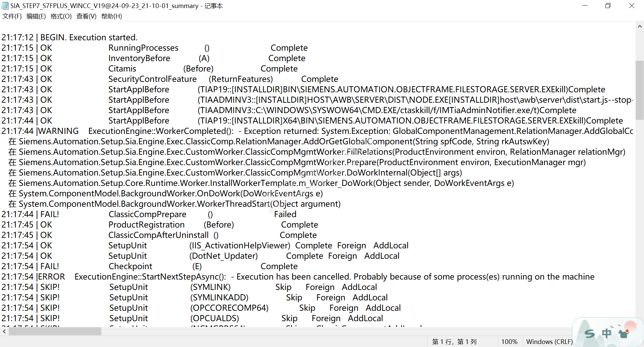Open the 格式(O) menu

pos(61,16)
